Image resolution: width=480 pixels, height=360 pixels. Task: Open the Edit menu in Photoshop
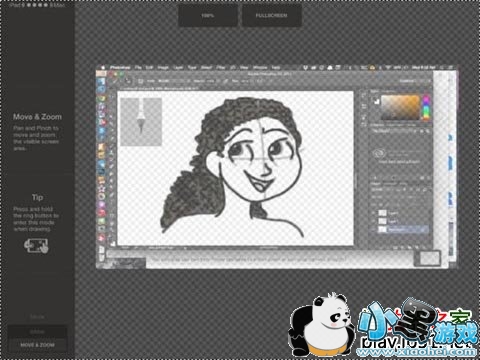(149, 68)
